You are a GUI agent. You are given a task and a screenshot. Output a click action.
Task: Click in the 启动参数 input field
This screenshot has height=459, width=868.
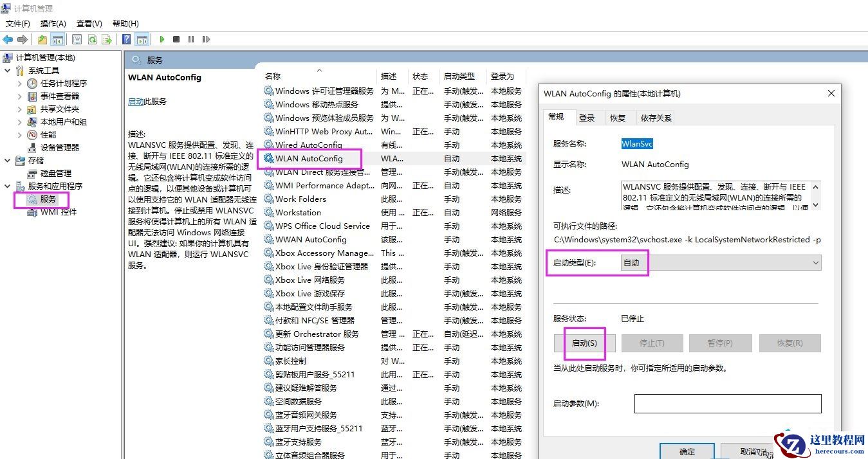pyautogui.click(x=727, y=404)
